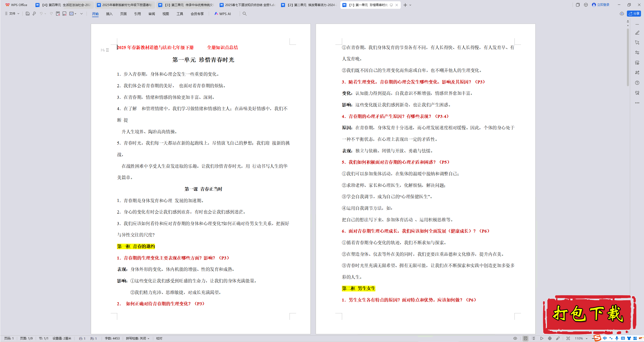The height and width of the screenshot is (342, 644).
Task: Click the Sogou toolbox grid icon
Action: point(635,338)
